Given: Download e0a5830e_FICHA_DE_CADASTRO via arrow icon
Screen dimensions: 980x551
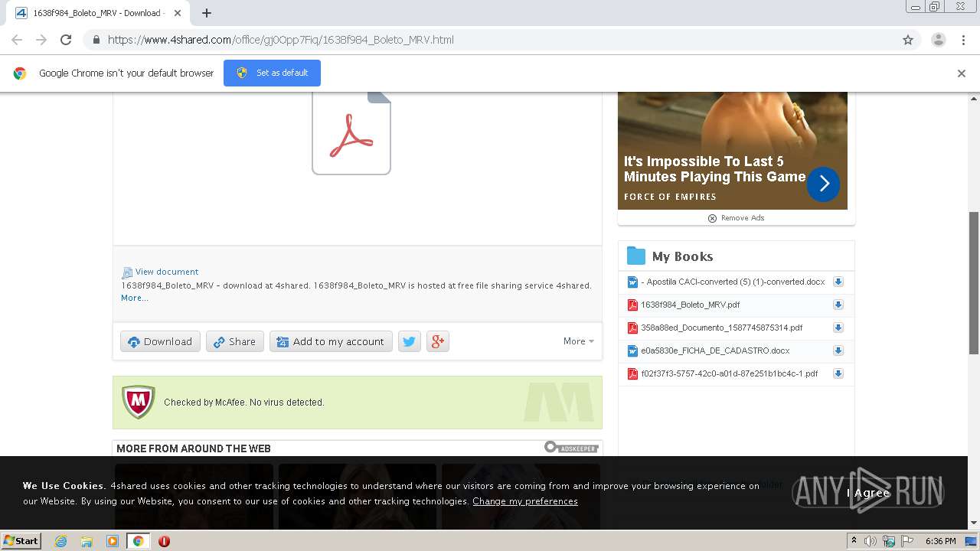Looking at the screenshot, I should (838, 350).
